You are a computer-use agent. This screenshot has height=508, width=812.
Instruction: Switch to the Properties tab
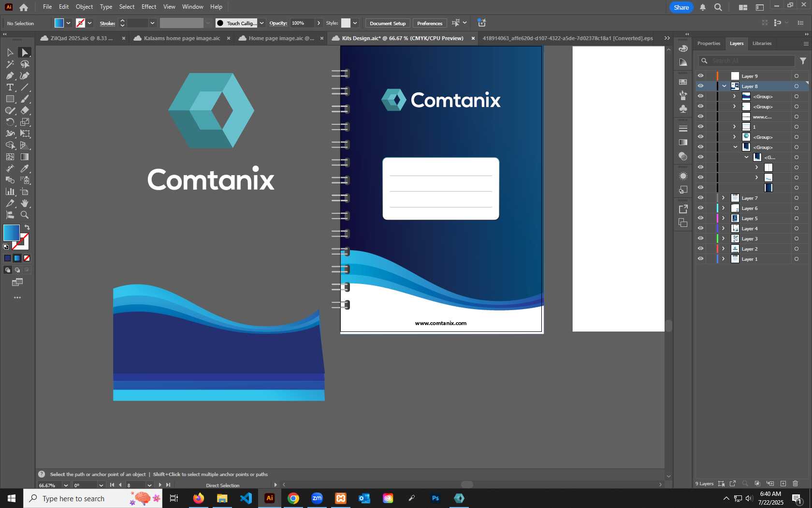709,44
